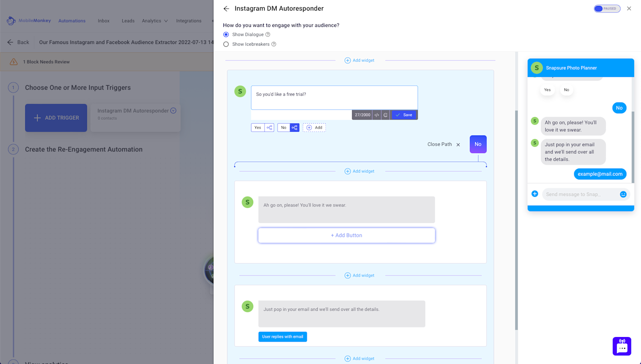Click Back to previous page

point(18,42)
